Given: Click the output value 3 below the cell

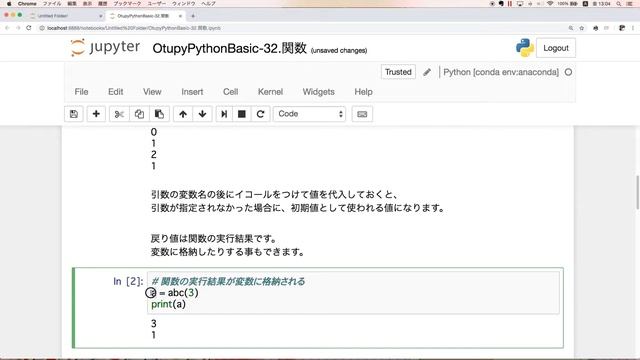Looking at the screenshot, I should [153, 324].
